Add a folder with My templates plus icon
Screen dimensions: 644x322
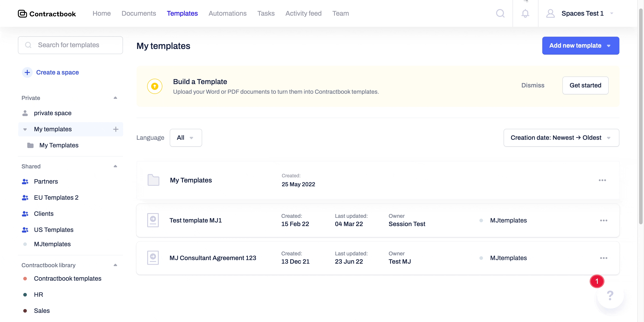tap(116, 129)
